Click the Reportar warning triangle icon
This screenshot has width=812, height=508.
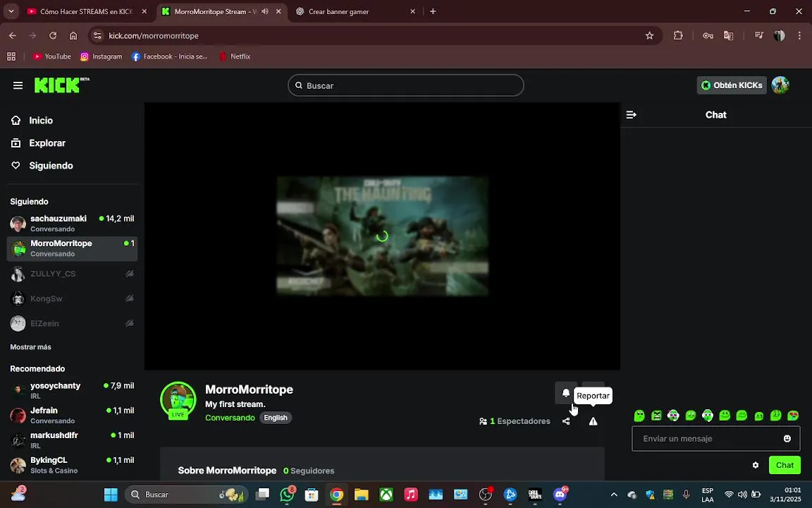(593, 421)
